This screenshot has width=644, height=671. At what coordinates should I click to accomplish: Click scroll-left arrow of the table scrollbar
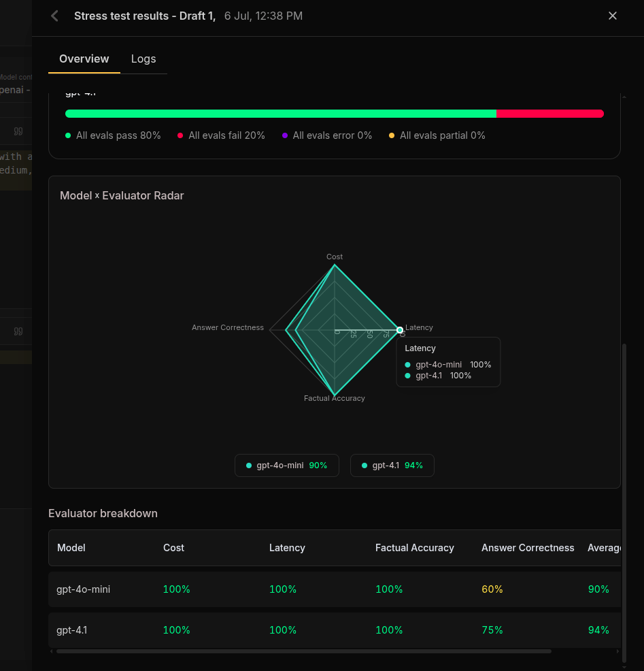[x=52, y=651]
